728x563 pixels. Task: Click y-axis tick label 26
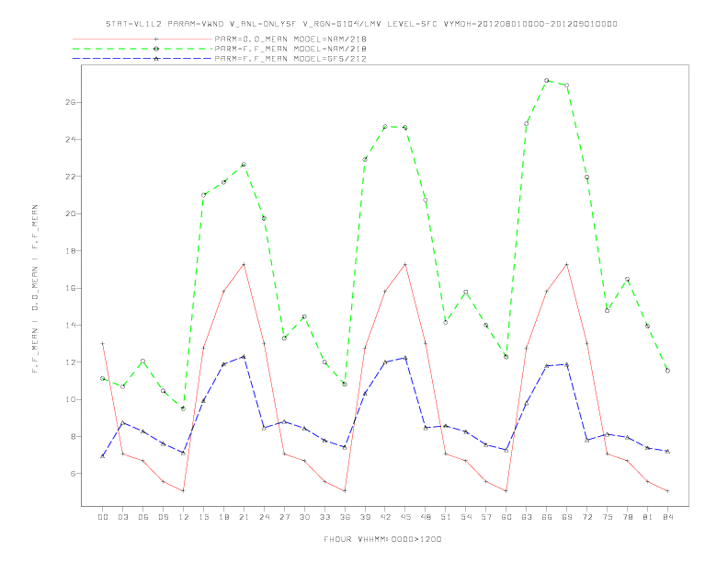pos(71,102)
